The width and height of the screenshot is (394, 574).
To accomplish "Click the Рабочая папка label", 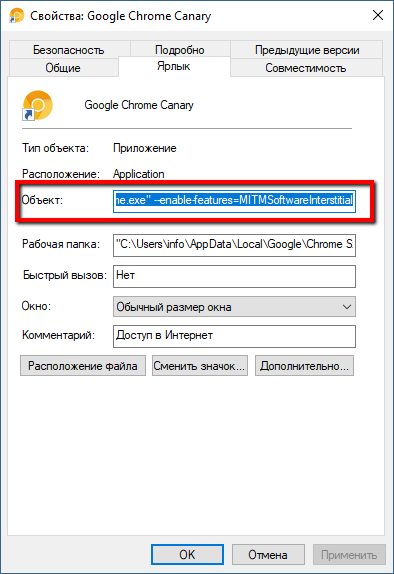I will 61,244.
